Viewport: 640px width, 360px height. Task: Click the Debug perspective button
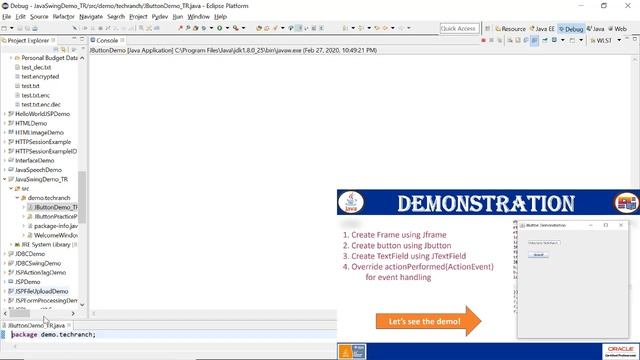click(571, 29)
